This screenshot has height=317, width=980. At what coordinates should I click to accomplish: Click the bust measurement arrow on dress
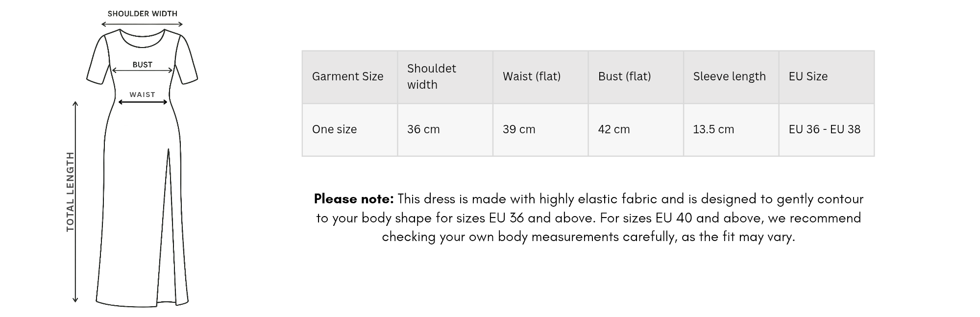point(142,71)
